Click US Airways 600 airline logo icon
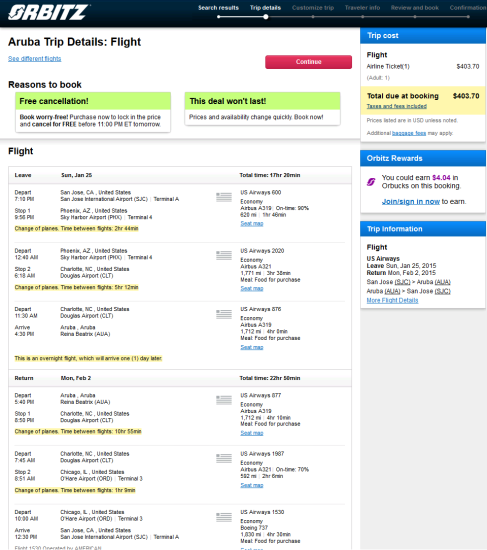 pyautogui.click(x=224, y=197)
